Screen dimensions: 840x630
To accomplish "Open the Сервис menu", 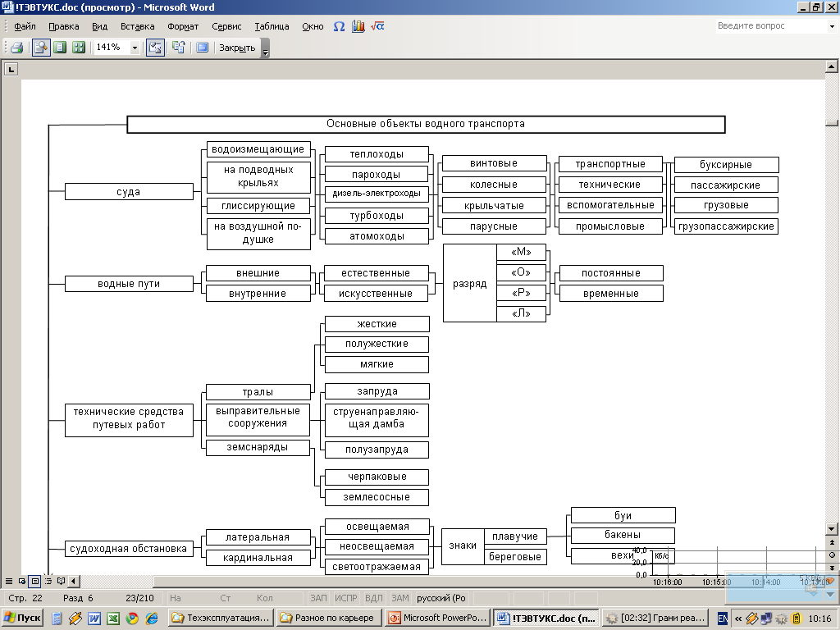I will [x=226, y=26].
